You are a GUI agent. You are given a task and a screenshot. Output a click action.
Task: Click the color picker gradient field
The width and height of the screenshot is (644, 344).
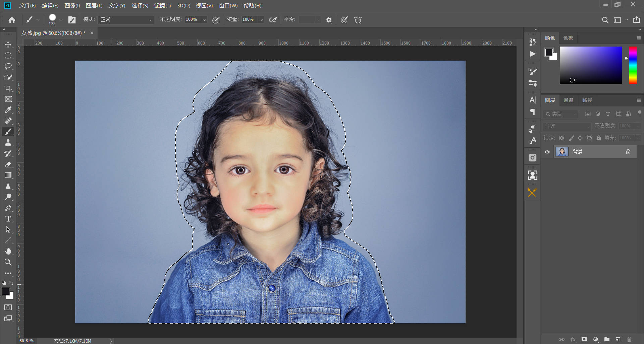[591, 65]
